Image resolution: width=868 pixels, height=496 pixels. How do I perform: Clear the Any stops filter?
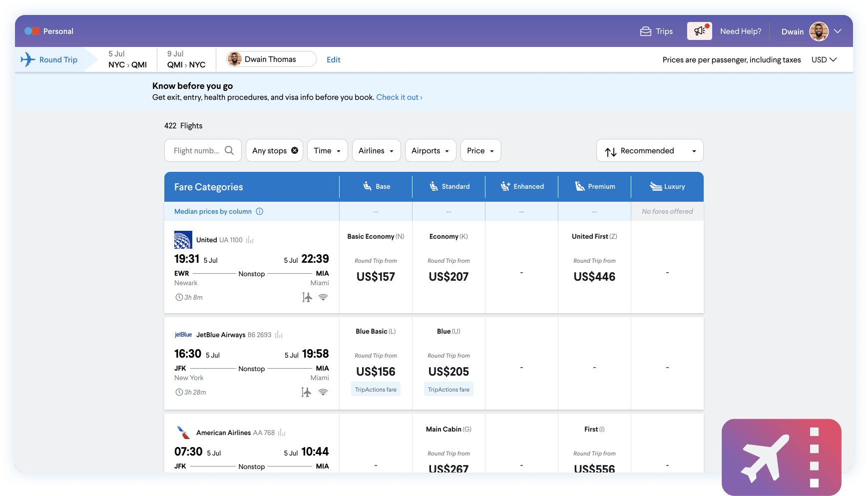[x=295, y=150]
